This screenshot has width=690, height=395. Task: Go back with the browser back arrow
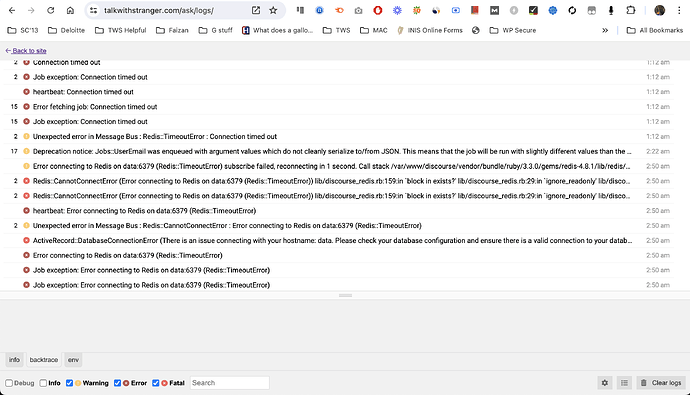point(12,10)
